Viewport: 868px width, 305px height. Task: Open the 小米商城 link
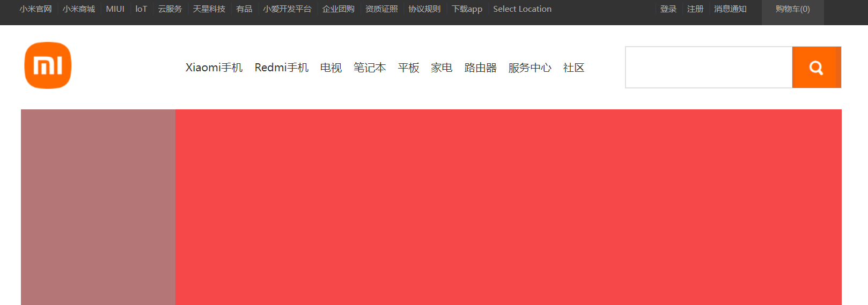(78, 9)
